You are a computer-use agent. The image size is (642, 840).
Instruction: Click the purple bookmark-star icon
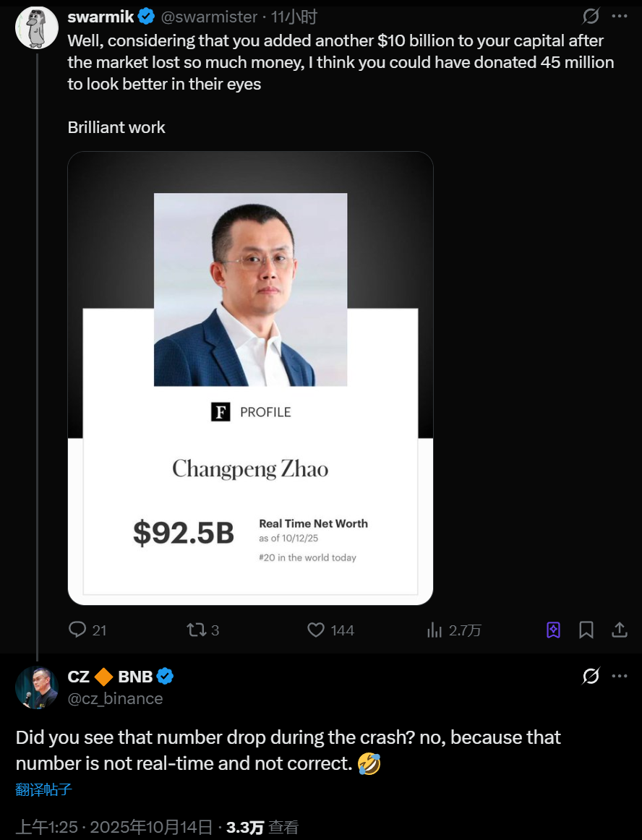(553, 630)
